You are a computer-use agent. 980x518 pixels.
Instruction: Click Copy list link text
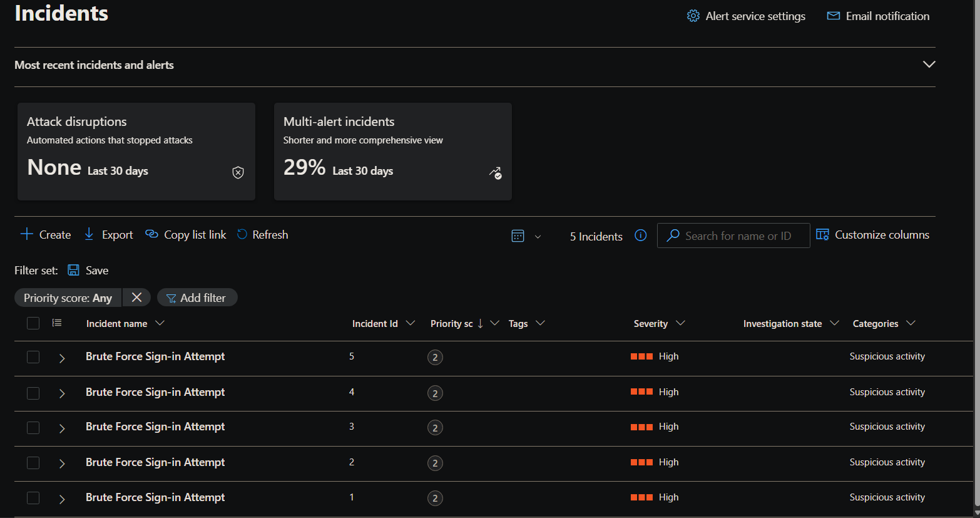195,235
